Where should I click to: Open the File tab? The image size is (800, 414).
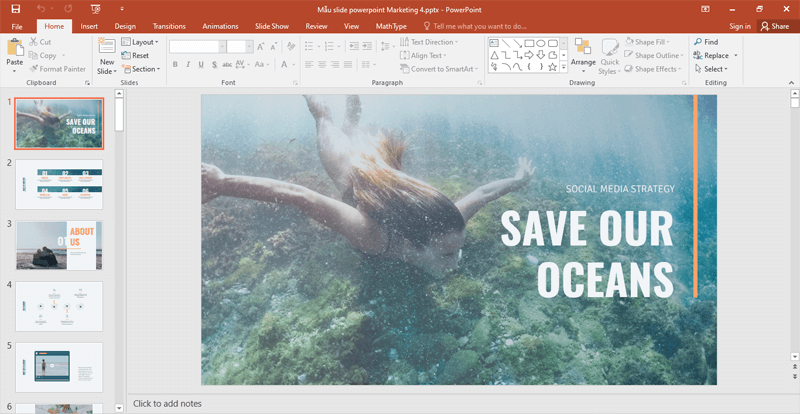pos(17,26)
